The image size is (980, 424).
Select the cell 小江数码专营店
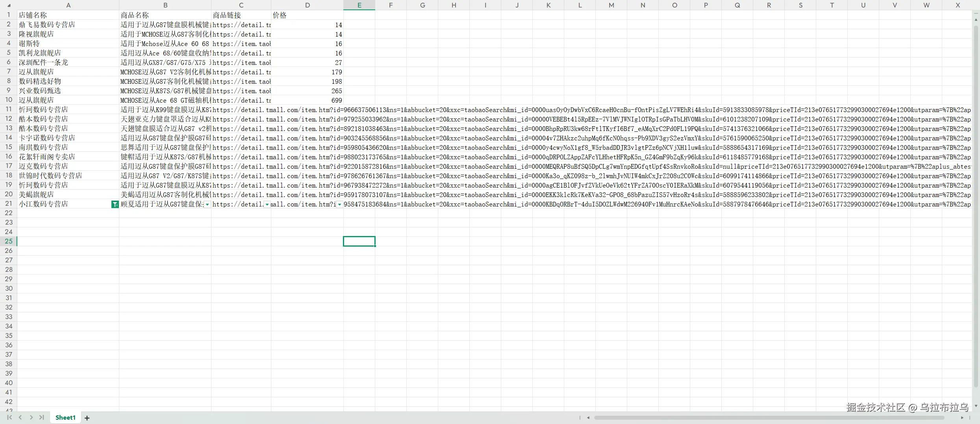(68, 204)
